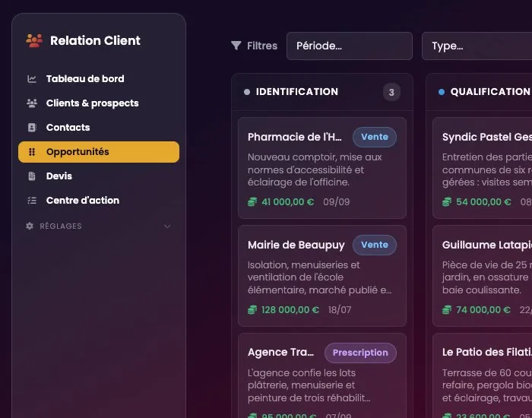
Task: Click description "Terrasse de 60"
Action: pos(487,385)
